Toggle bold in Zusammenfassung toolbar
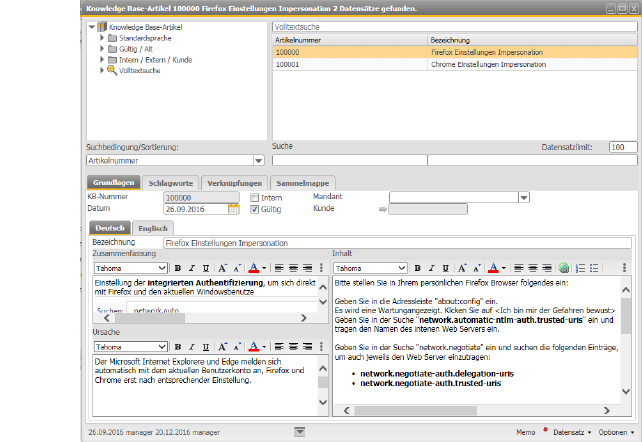Screen dimensions: 642x442 178,268
